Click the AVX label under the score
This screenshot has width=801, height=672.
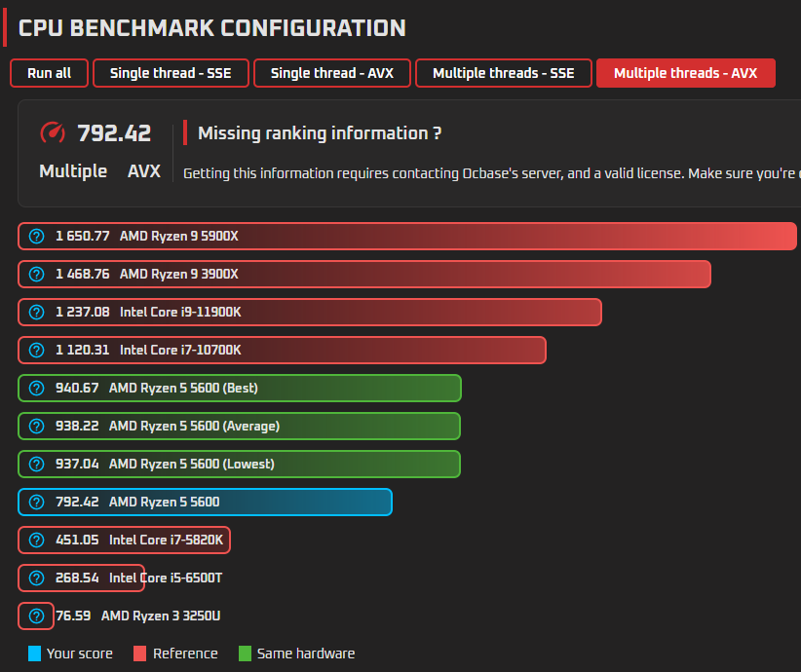144,171
